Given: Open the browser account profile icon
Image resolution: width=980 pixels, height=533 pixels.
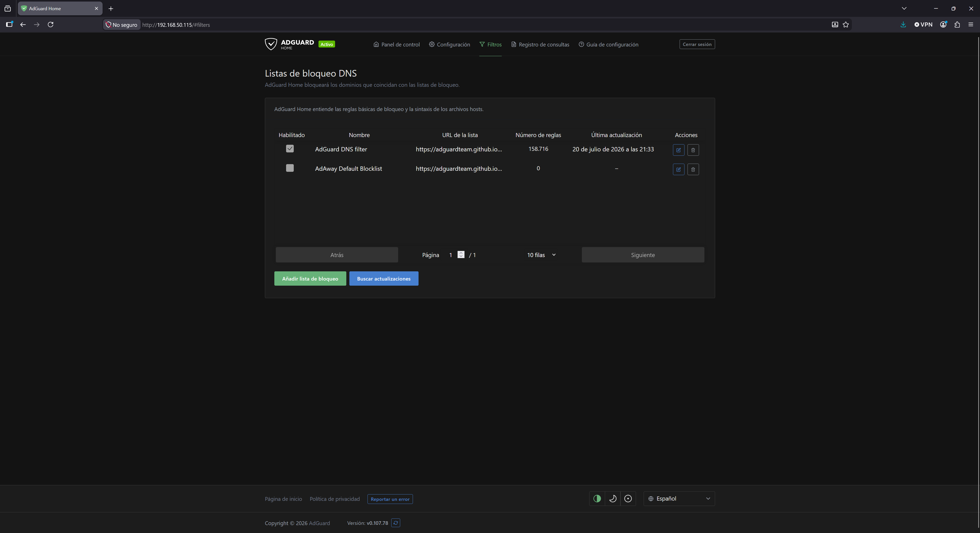Looking at the screenshot, I should (944, 25).
